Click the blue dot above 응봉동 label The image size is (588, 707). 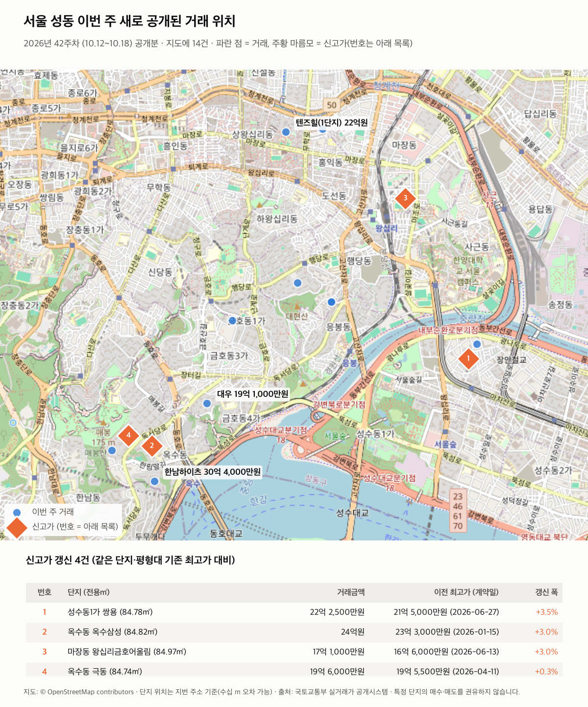point(331,302)
